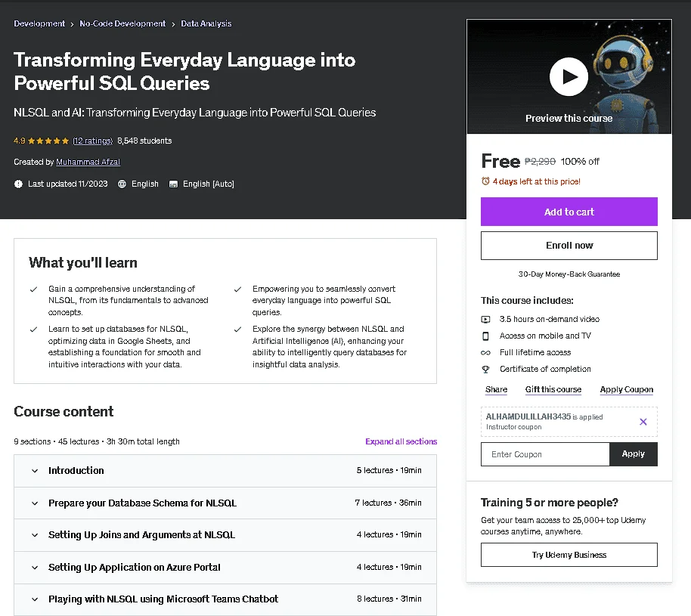Expand Prepare your Database Schema section

point(225,503)
